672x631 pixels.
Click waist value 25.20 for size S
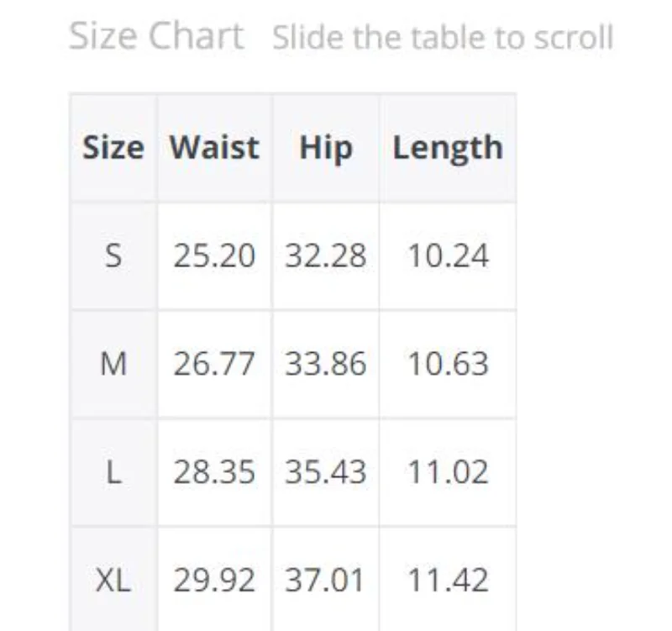(x=214, y=255)
